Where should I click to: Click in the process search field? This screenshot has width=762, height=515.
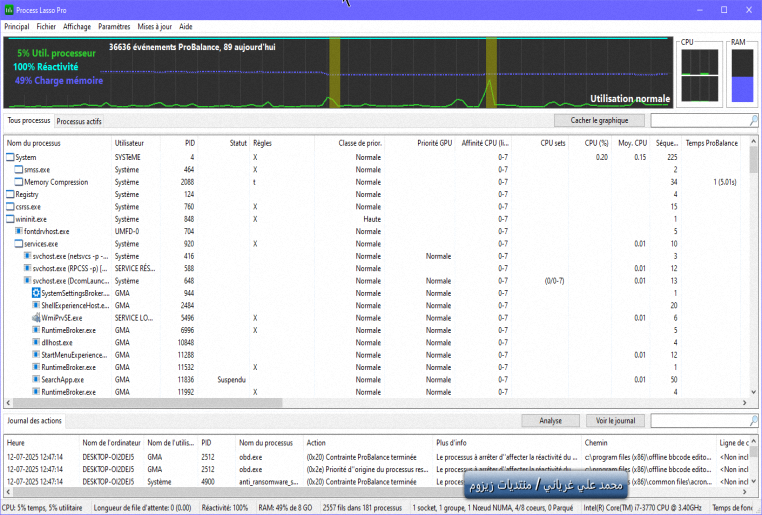(700, 120)
